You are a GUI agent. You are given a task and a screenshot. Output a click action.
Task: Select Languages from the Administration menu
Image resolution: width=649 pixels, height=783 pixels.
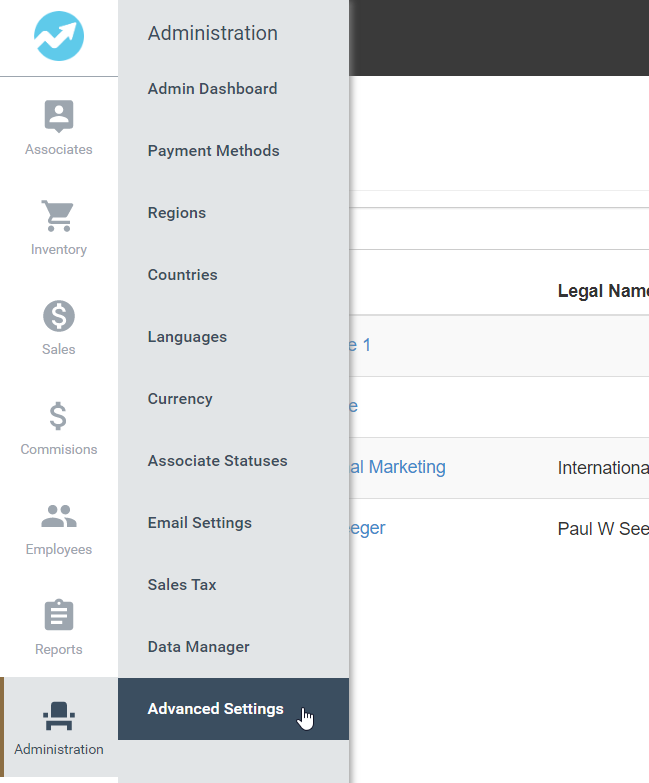[x=187, y=337]
